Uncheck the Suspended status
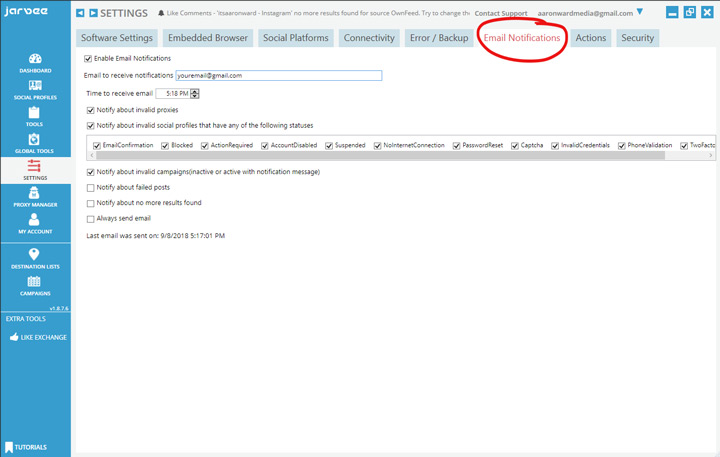This screenshot has height=457, width=720. pyautogui.click(x=329, y=146)
